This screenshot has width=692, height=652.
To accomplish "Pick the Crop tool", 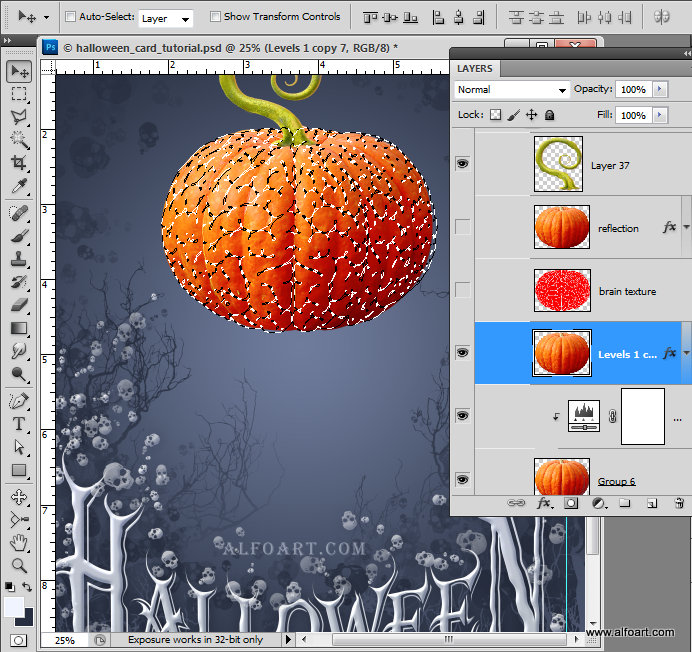I will pos(19,163).
